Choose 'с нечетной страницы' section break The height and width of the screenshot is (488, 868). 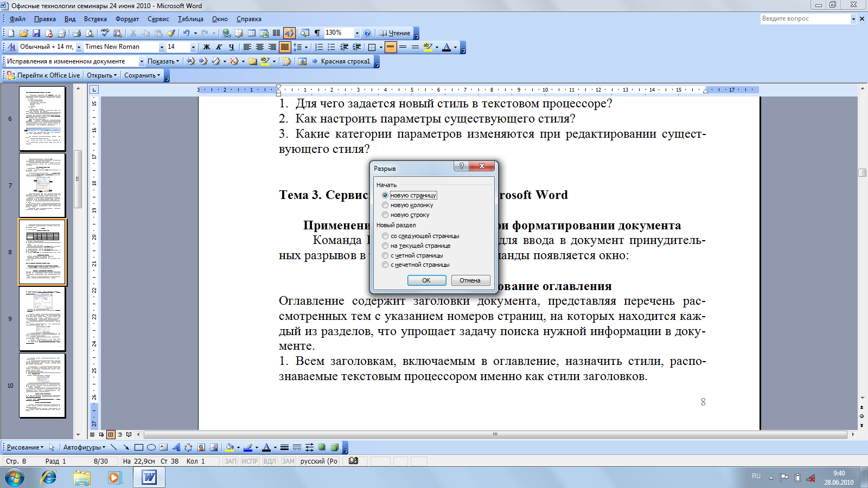click(416, 265)
